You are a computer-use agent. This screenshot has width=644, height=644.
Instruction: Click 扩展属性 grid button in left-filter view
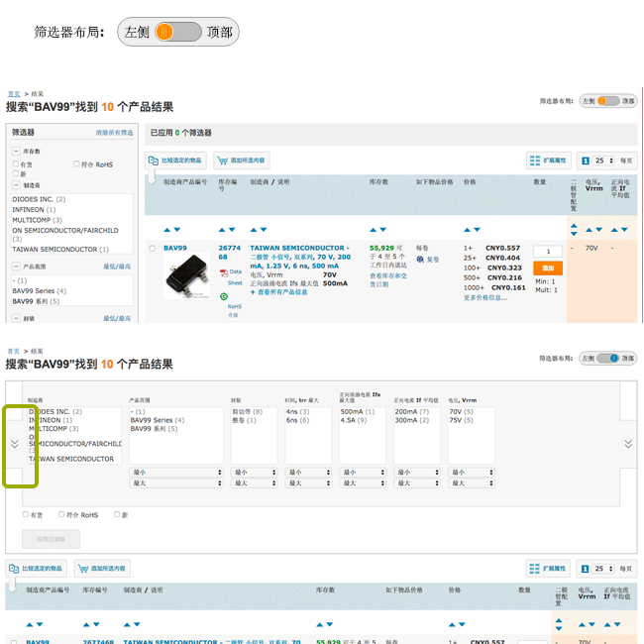click(x=548, y=161)
